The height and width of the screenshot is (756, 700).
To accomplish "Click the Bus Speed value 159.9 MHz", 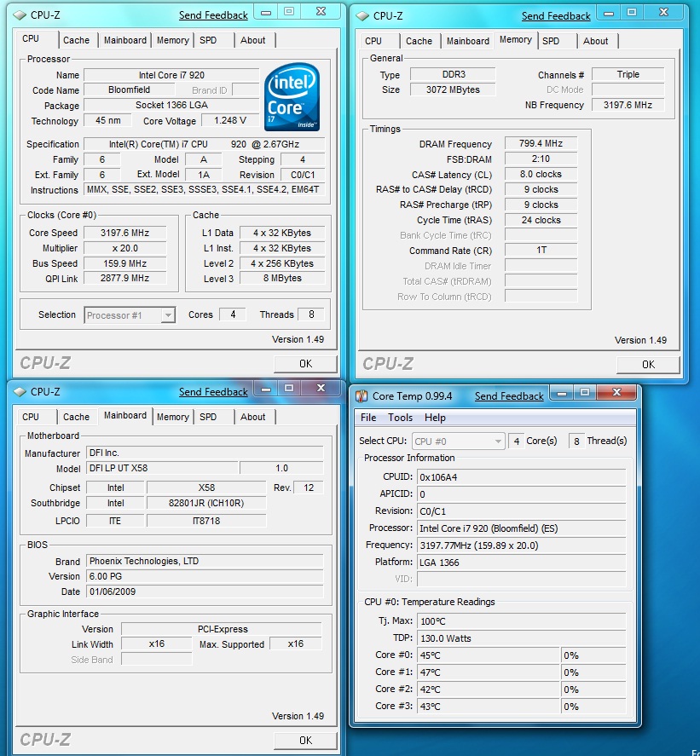I will click(125, 263).
